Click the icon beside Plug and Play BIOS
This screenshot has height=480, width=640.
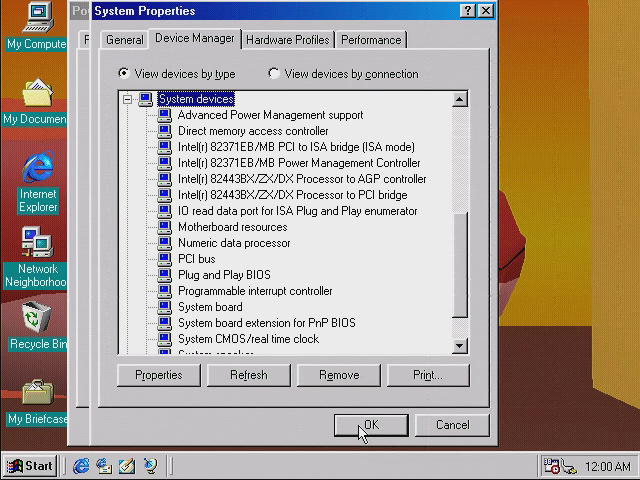point(164,275)
